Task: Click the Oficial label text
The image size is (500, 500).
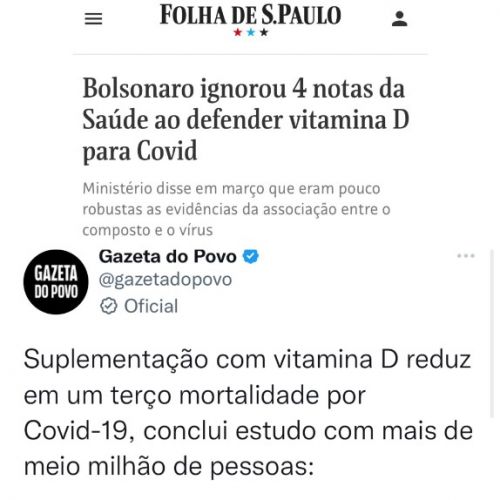Action: click(x=151, y=306)
